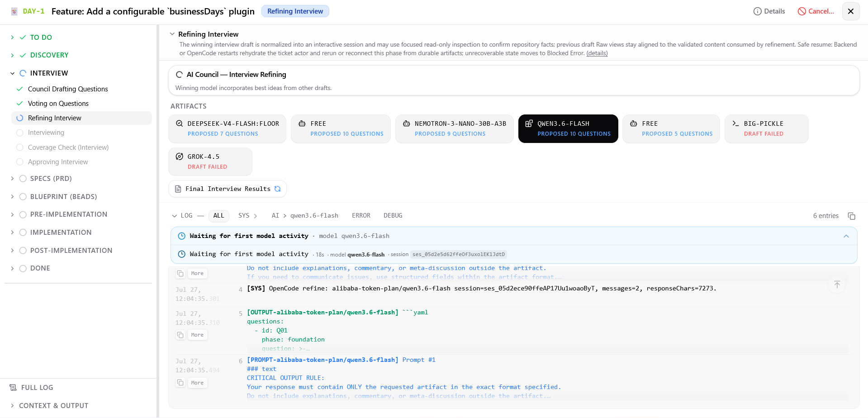Click the status circle beside Interviewing
Image resolution: width=868 pixels, height=418 pixels.
[20, 133]
